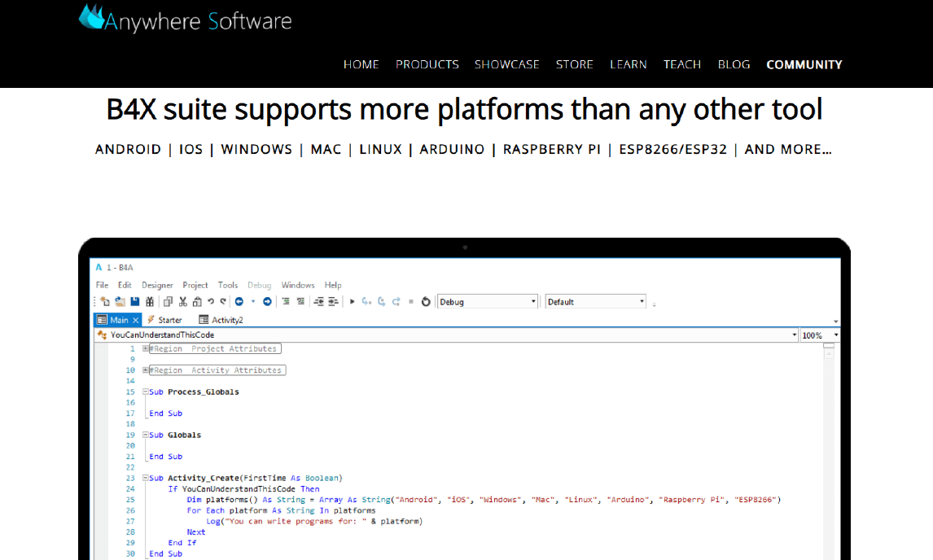Open the Designer menu
Viewport: 933px width, 560px height.
(157, 285)
